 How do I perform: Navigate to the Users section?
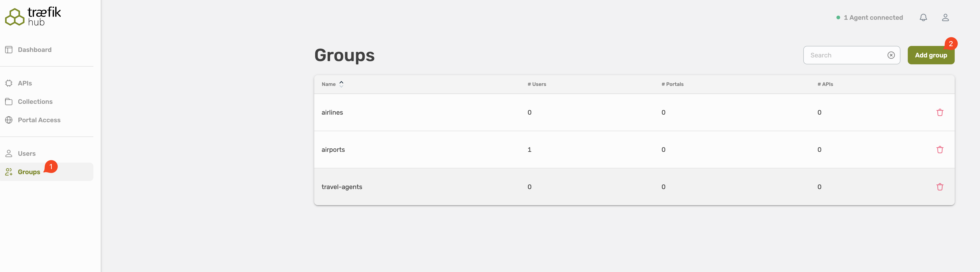coord(27,153)
